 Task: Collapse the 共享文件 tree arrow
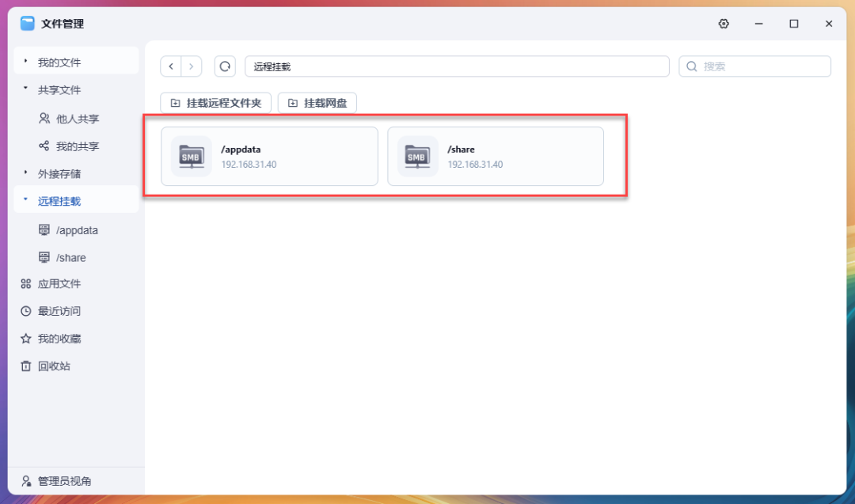coord(25,89)
